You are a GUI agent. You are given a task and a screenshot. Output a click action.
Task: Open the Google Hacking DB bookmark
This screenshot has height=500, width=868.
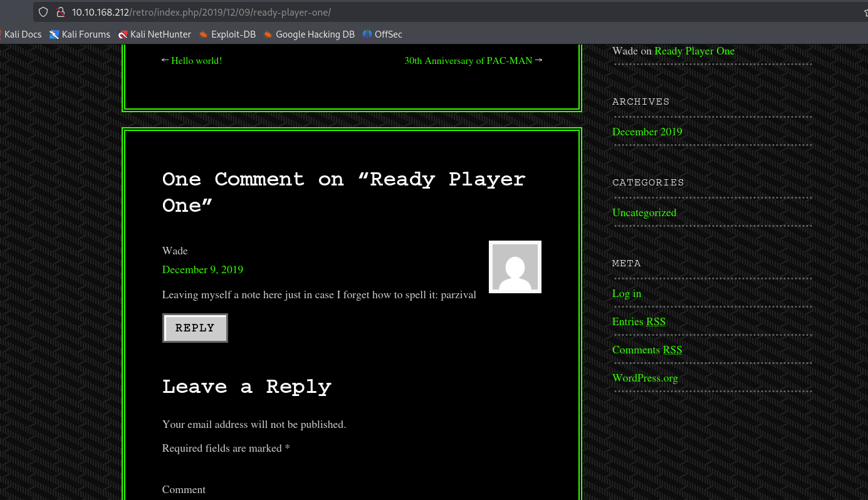pos(309,34)
